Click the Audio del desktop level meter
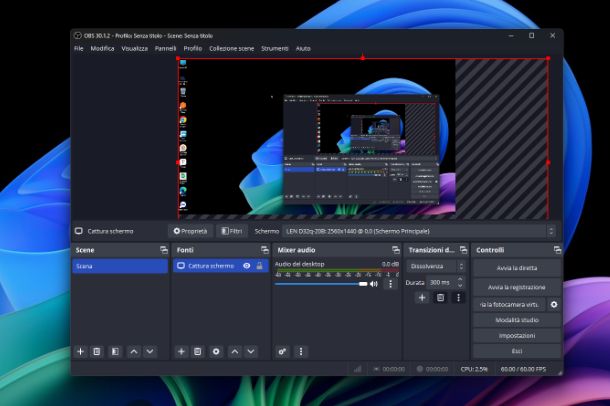The width and height of the screenshot is (610, 406). 337,270
